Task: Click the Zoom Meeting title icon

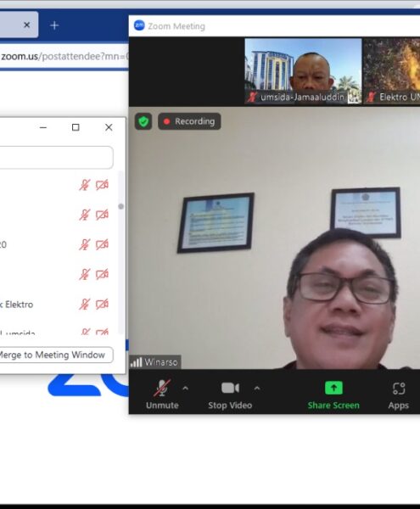Action: click(x=139, y=25)
